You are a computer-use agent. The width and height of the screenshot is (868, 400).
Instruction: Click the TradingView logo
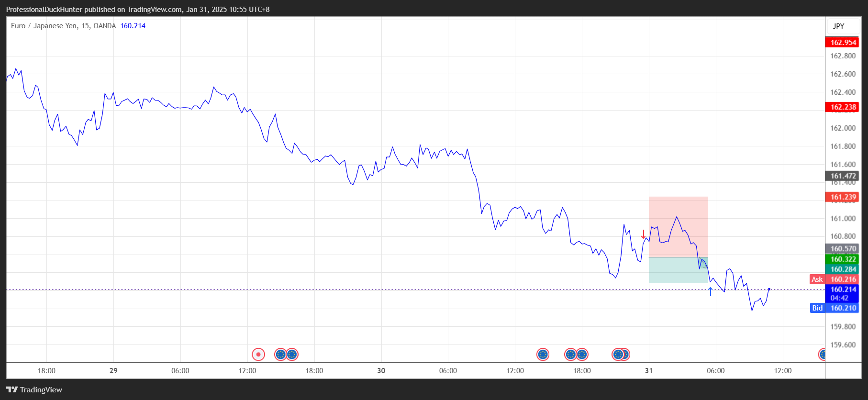[34, 389]
